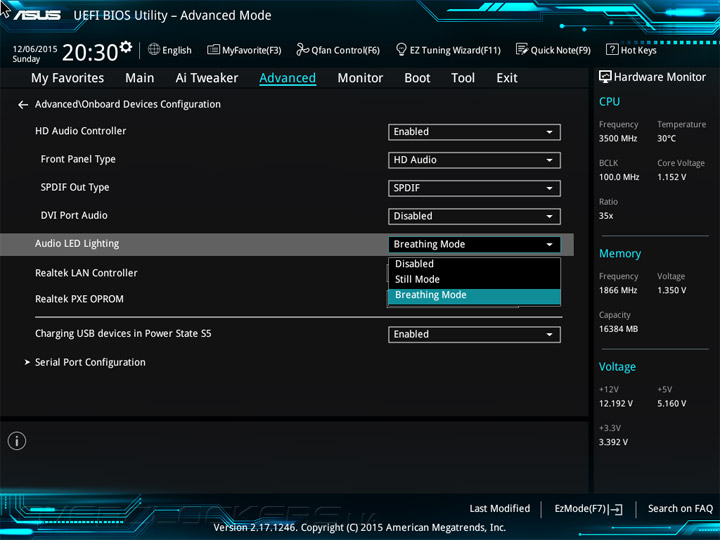The image size is (720, 540).
Task: Expand Serial Port Configuration
Action: [x=90, y=362]
